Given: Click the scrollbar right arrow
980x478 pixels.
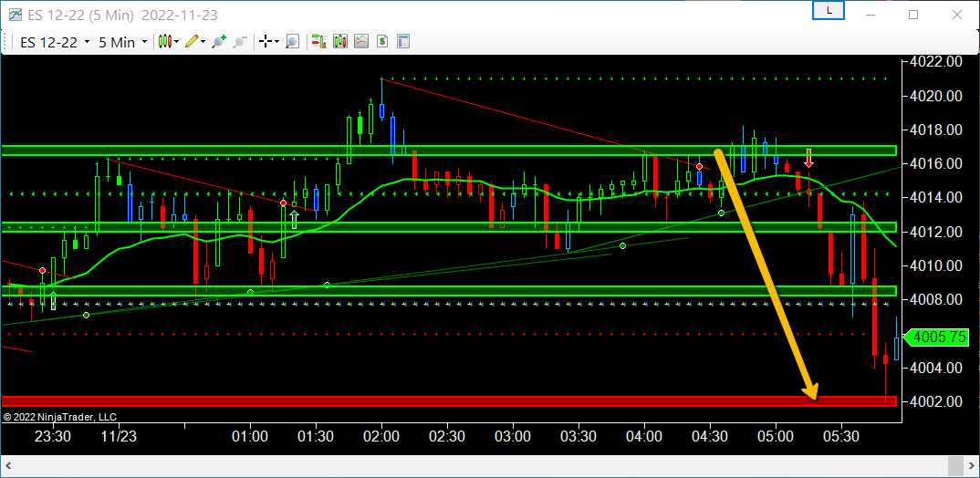Looking at the screenshot, I should click(x=971, y=466).
